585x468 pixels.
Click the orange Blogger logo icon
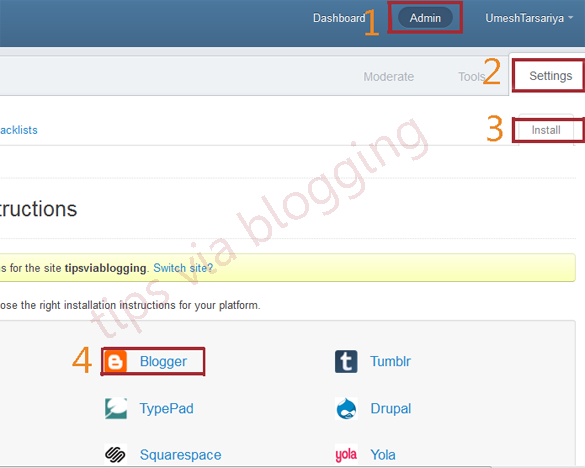(115, 361)
